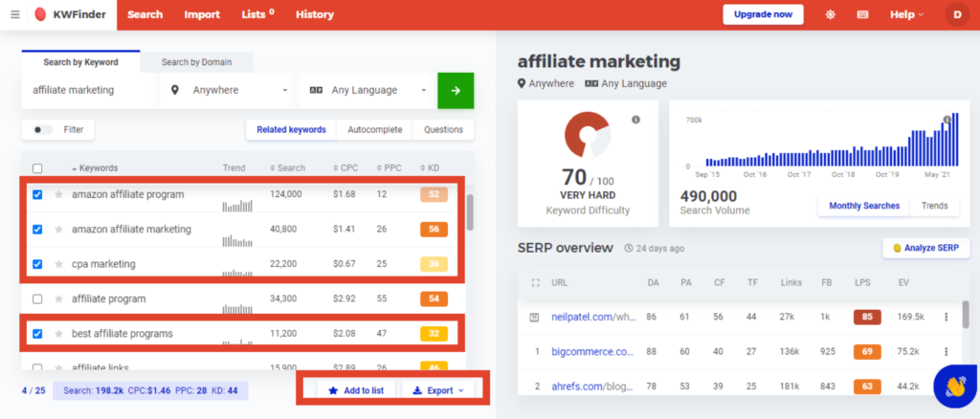Select Monthly Searches chart view

coord(864,206)
